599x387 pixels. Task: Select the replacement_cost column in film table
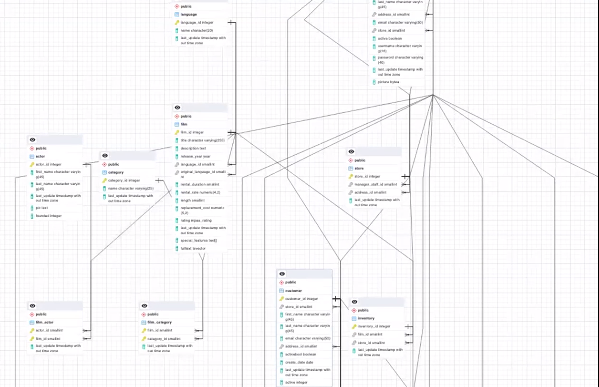click(x=201, y=210)
